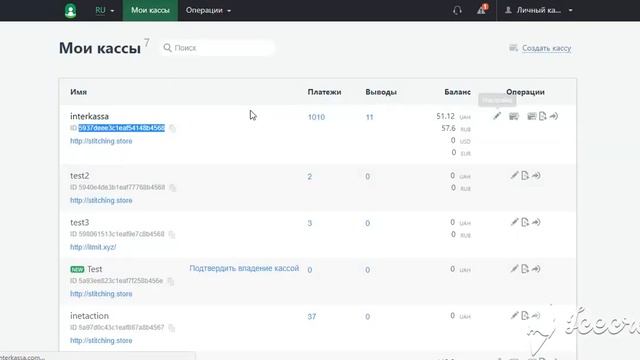640x360 pixels.
Task: Copy the test3 ID
Action: click(172, 234)
